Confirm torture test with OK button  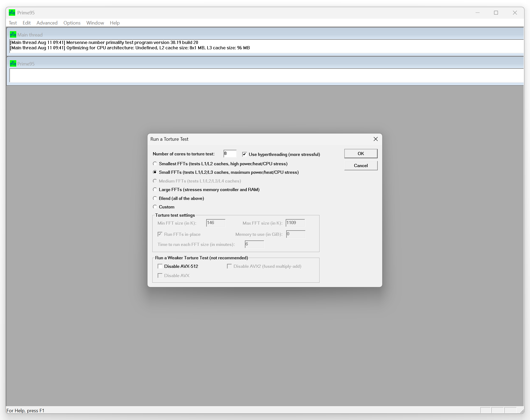[x=361, y=154]
